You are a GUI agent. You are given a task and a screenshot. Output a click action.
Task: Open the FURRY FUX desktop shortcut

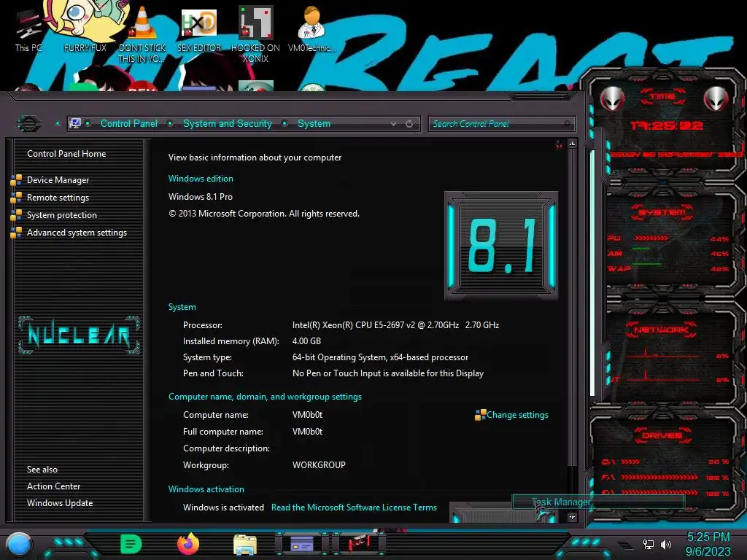85,28
